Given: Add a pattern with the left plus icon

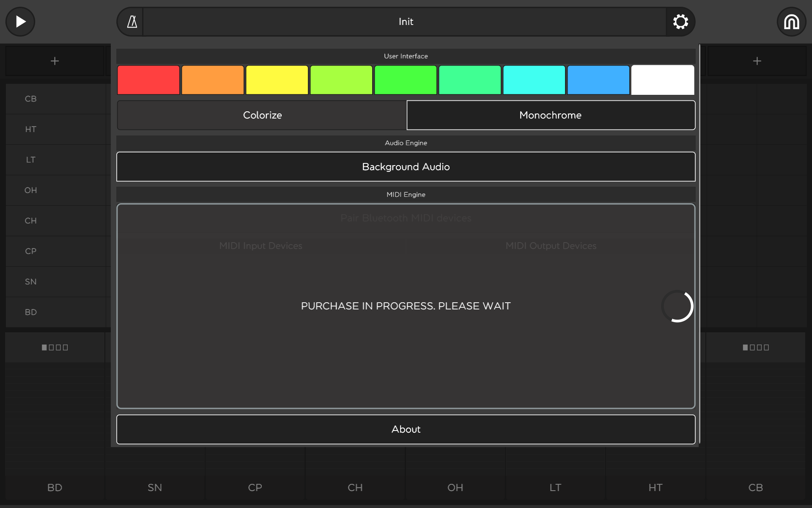Looking at the screenshot, I should 55,61.
